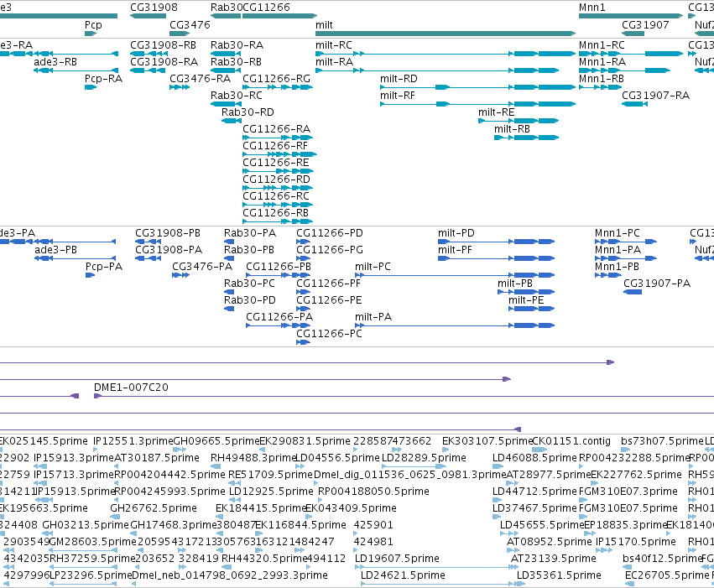
Task: Click the LD24621.5prime EST label
Action: (x=403, y=575)
